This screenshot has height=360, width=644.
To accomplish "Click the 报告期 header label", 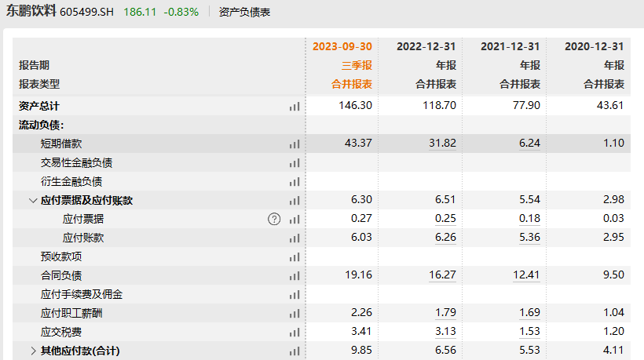I will (34, 65).
